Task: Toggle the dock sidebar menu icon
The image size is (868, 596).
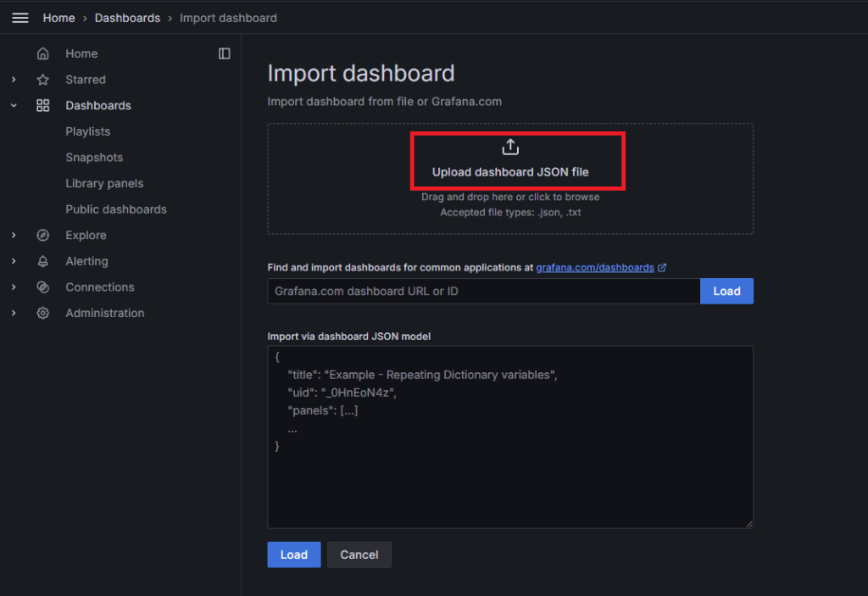Action: coord(224,53)
